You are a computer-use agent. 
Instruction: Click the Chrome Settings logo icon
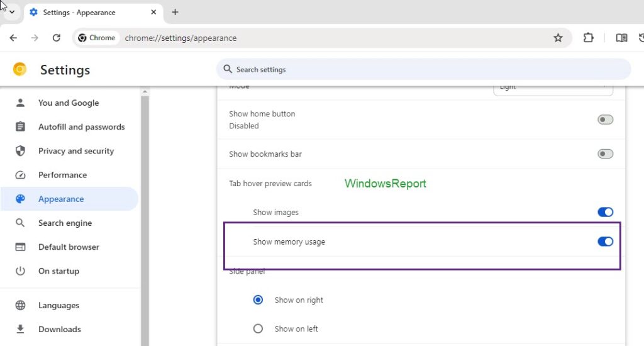coord(19,69)
